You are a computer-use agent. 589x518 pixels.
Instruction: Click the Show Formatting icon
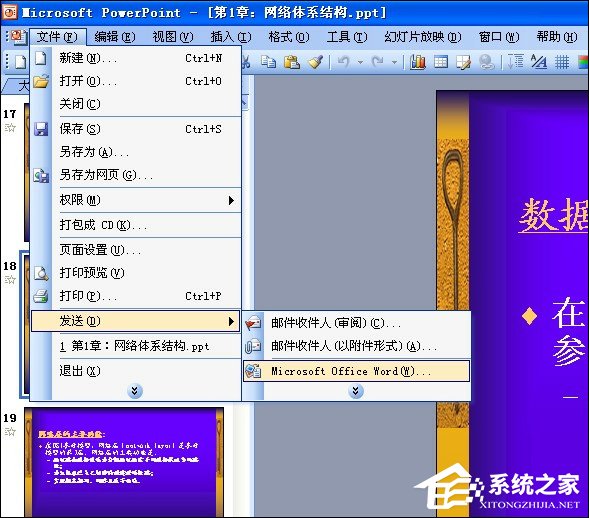coord(539,62)
